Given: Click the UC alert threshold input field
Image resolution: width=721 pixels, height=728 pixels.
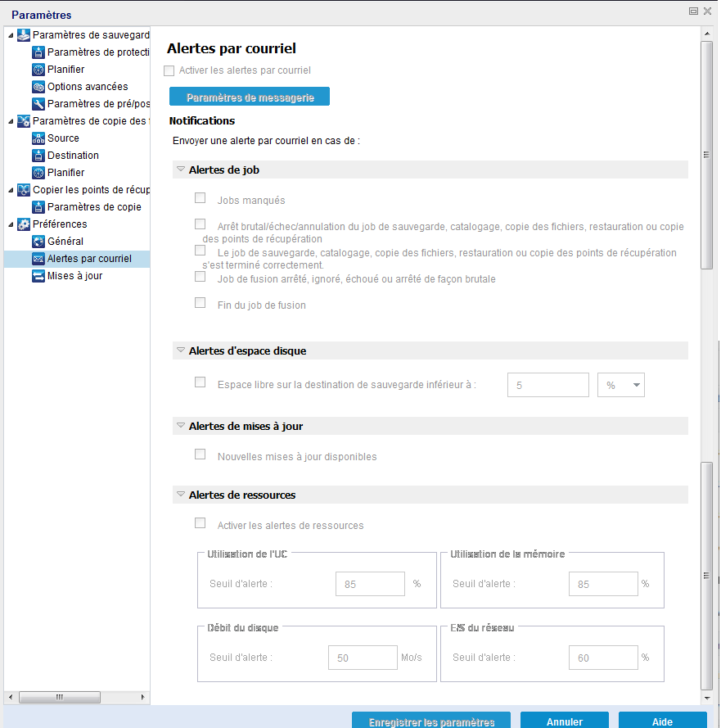Looking at the screenshot, I should (370, 585).
